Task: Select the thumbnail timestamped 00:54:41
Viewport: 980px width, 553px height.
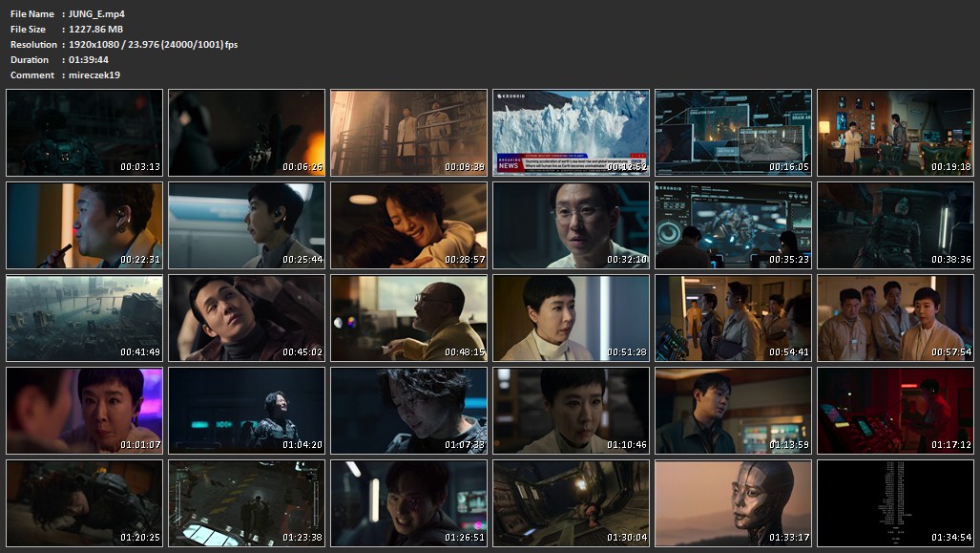Action: tap(733, 318)
